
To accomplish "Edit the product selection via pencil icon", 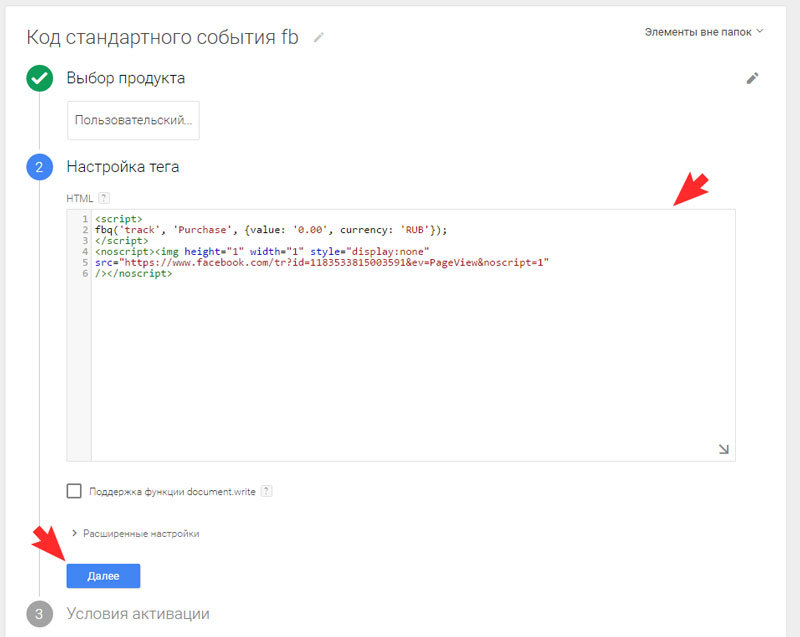I will point(752,78).
